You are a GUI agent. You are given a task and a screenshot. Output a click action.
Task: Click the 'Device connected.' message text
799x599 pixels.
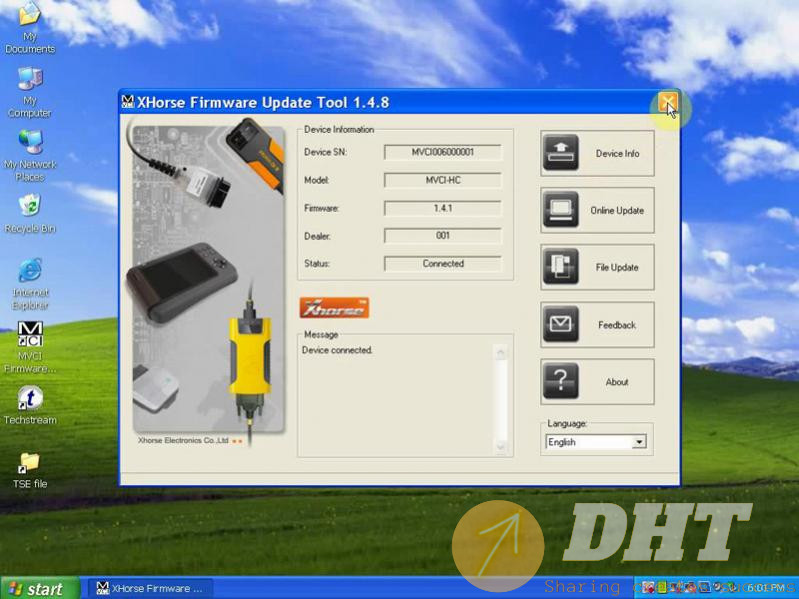click(x=337, y=350)
